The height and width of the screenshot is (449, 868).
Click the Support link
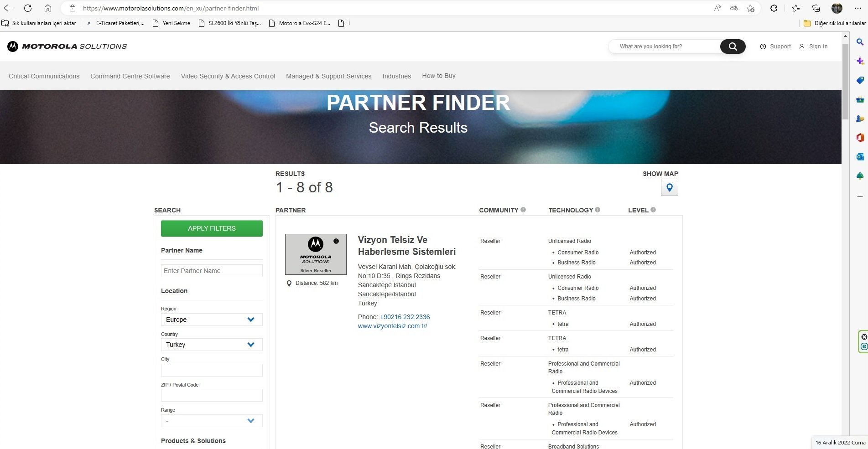[x=775, y=46]
